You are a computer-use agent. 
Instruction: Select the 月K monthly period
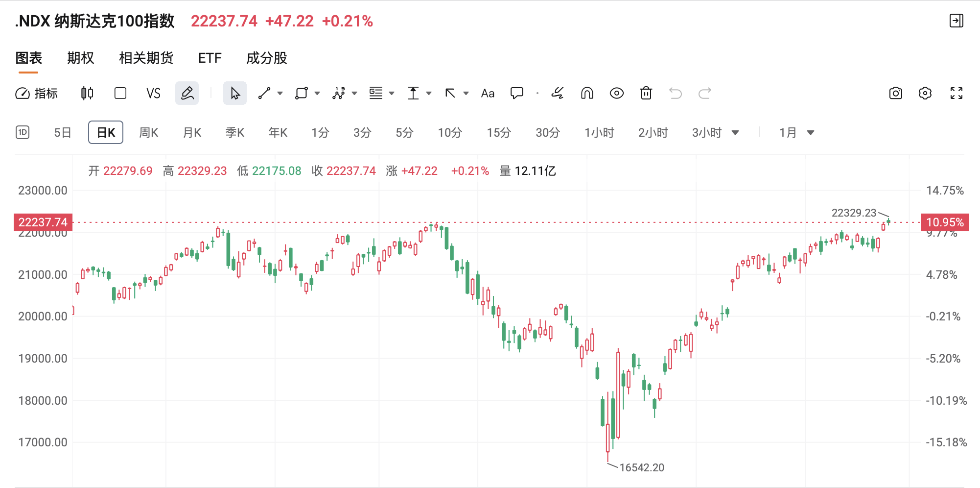(192, 133)
